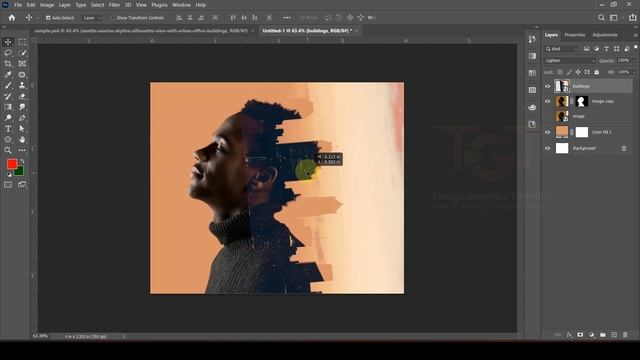640x360 pixels.
Task: Show the hidden image layer
Action: click(x=547, y=117)
